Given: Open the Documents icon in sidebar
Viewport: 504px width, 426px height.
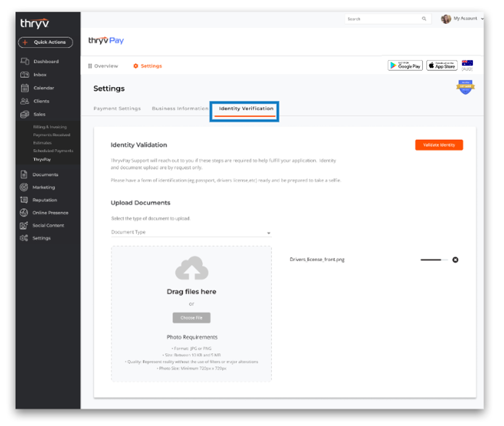Looking at the screenshot, I should (x=24, y=174).
